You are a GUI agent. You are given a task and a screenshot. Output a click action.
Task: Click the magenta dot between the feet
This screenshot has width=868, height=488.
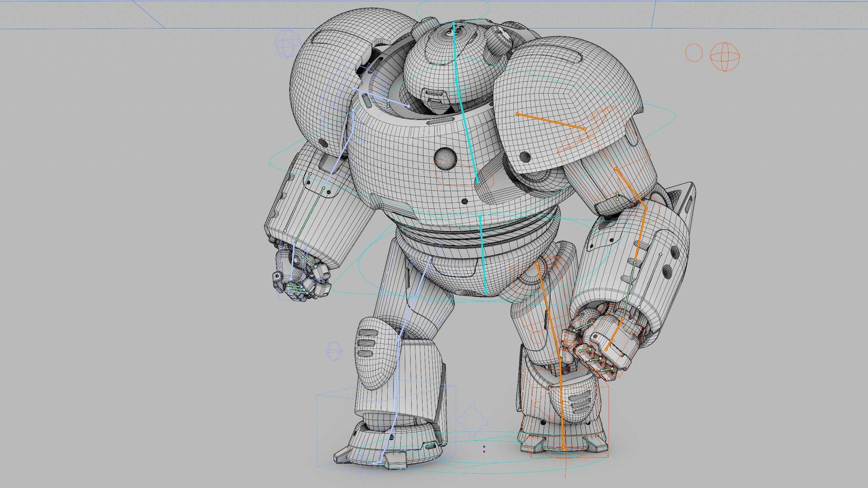484,451
